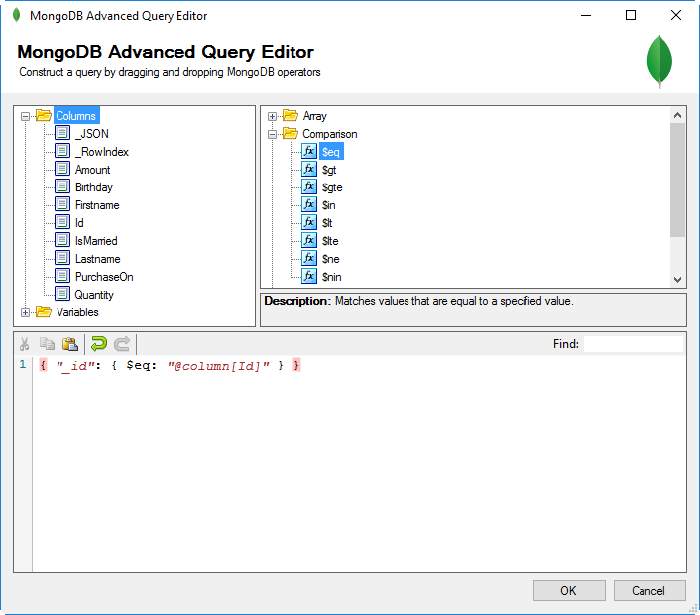
Task: Select the $gte operator label
Action: [332, 187]
